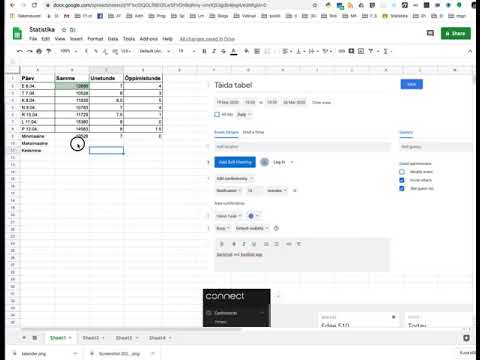
Task: Open the Edit menu
Action: [45, 39]
